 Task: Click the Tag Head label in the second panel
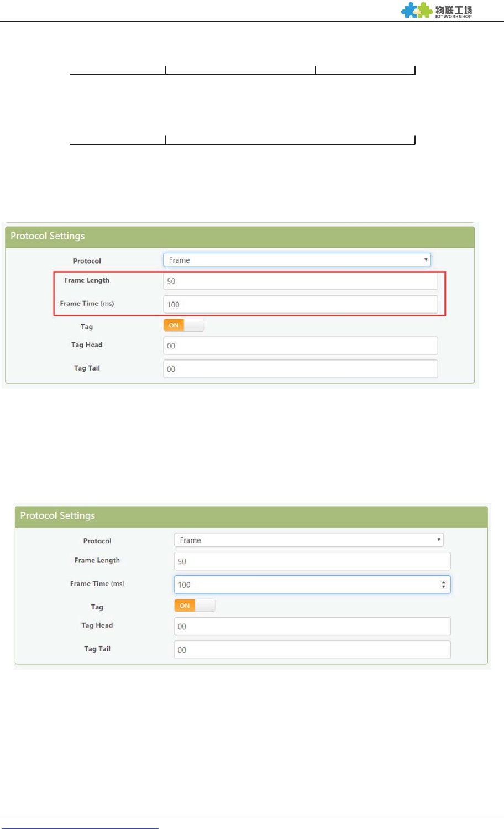[97, 625]
